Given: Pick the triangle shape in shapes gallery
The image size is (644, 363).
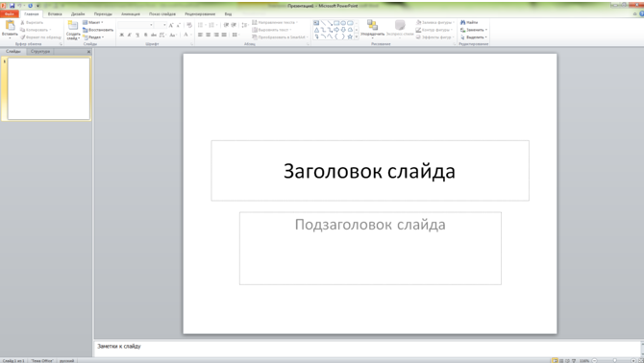Looking at the screenshot, I should (x=316, y=30).
